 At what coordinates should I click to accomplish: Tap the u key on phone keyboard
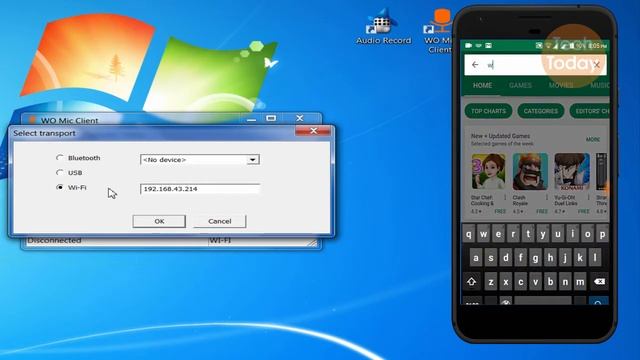[x=558, y=234]
